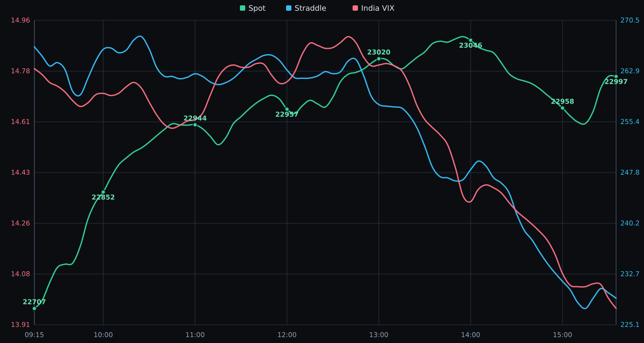Toggle the India VIX legend entry
Viewport: 644px width, 343px height.
coord(373,8)
